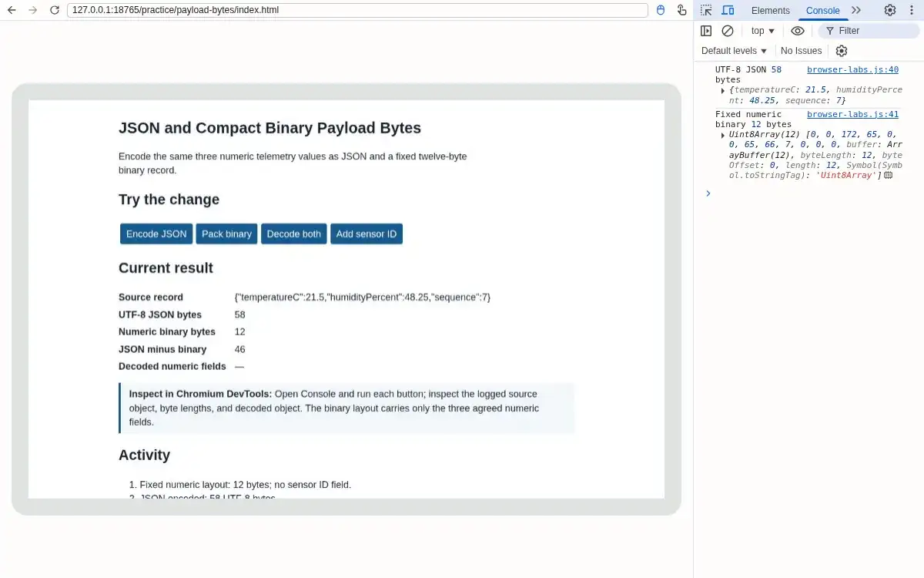This screenshot has width=924, height=578.
Task: Clear the console
Action: 728,31
